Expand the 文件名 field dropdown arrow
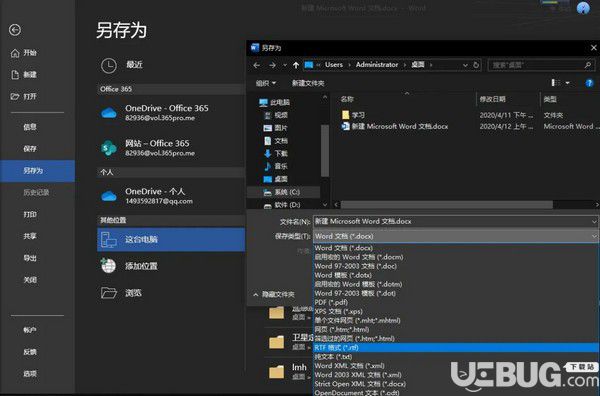 click(594, 222)
